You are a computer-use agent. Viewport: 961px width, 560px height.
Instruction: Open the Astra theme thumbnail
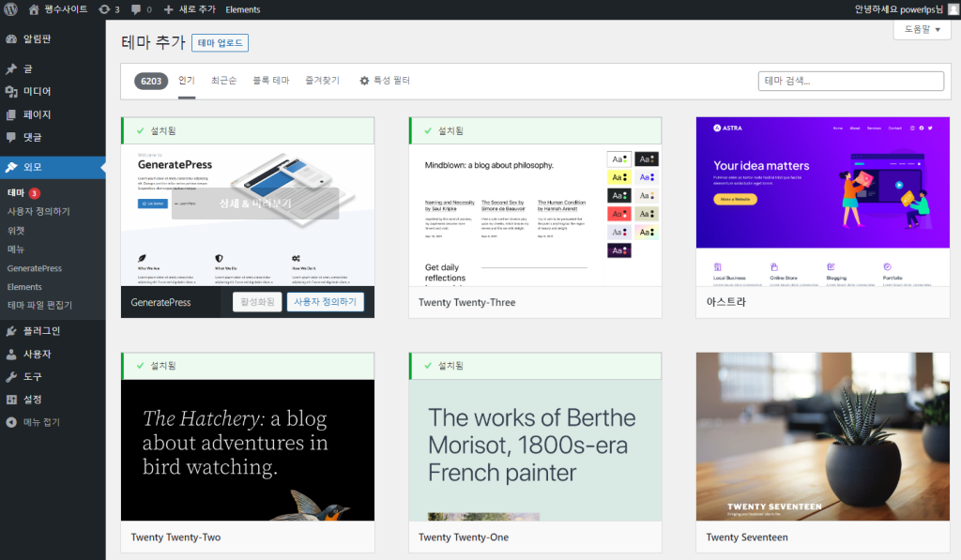tap(822, 202)
